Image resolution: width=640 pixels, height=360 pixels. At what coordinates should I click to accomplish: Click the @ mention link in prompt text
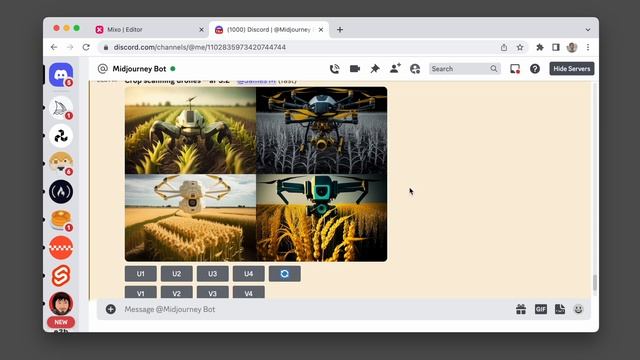click(256, 81)
